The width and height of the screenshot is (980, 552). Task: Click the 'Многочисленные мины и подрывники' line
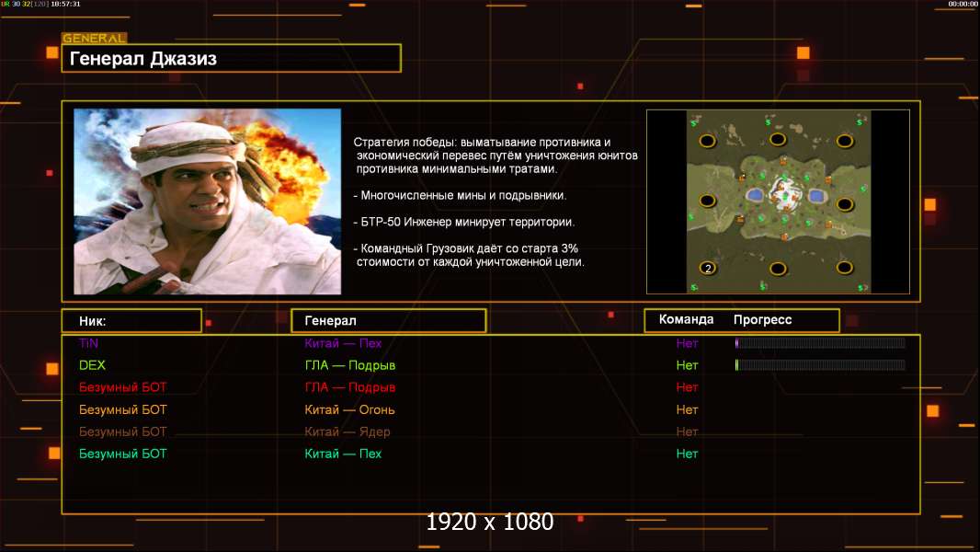pos(460,196)
